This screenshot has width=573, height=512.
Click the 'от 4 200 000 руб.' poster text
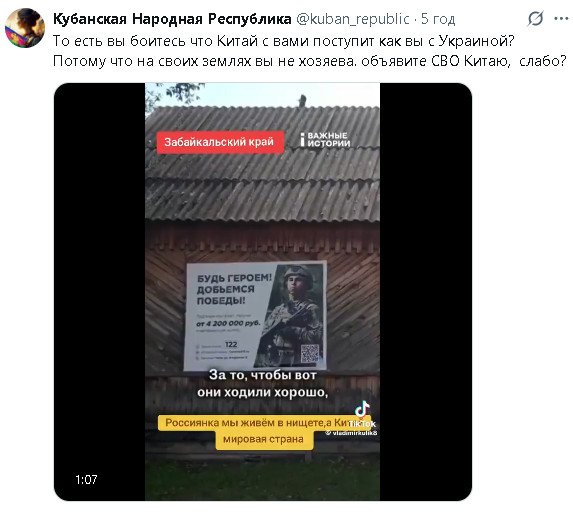coord(228,323)
